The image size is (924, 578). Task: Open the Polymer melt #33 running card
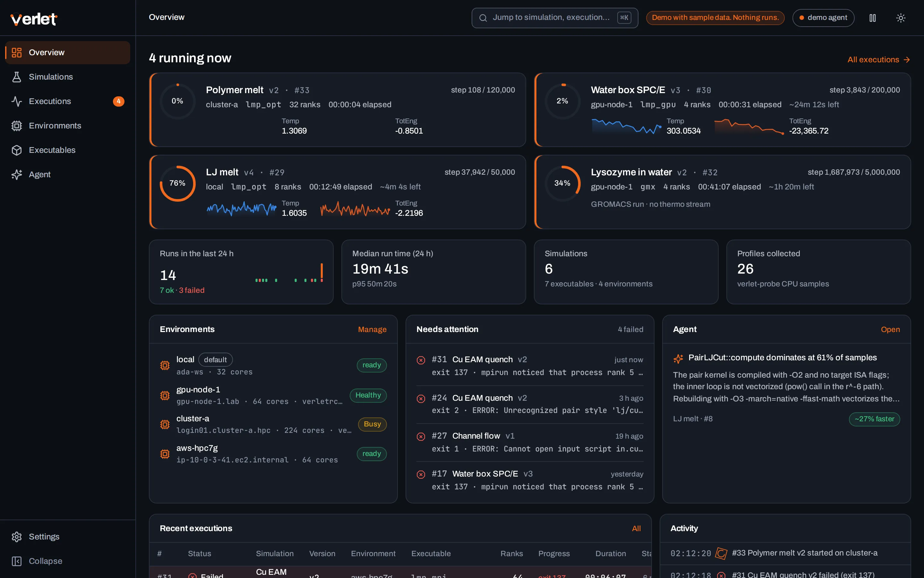pos(338,110)
